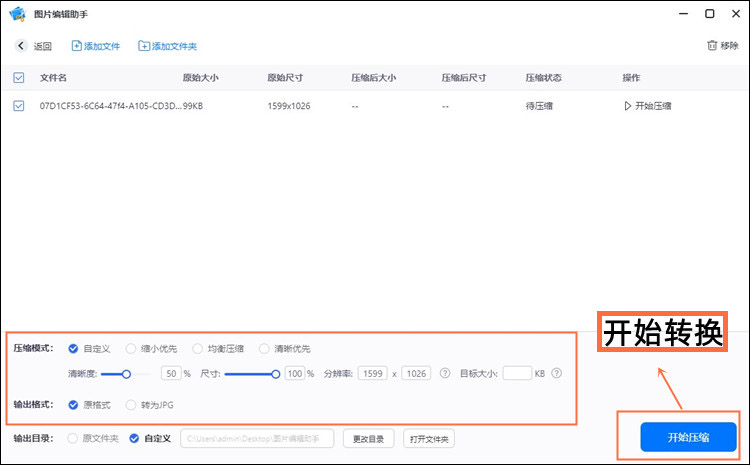Click the app logo icon in title bar
The image size is (750, 465).
[x=17, y=14]
